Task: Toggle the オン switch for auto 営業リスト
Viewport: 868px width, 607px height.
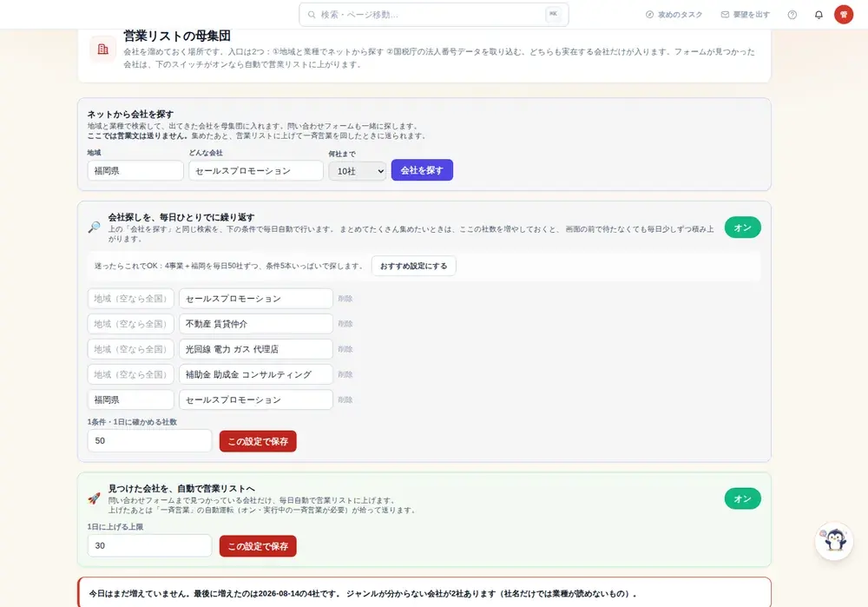Action: tap(742, 499)
